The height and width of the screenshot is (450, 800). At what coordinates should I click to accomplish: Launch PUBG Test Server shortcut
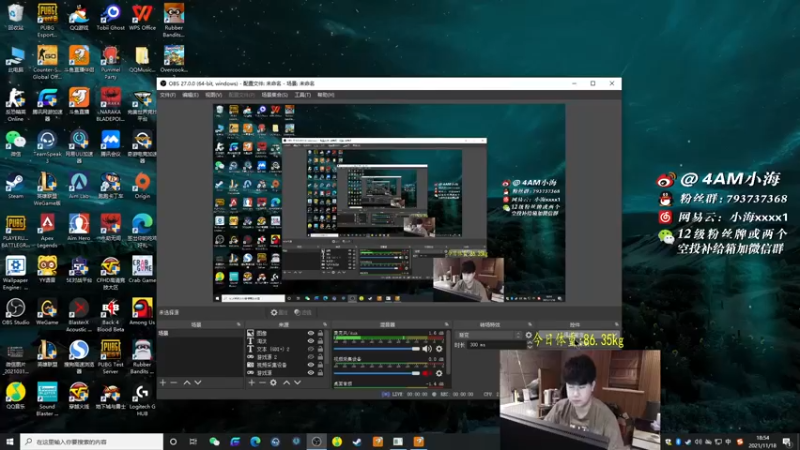[110, 357]
